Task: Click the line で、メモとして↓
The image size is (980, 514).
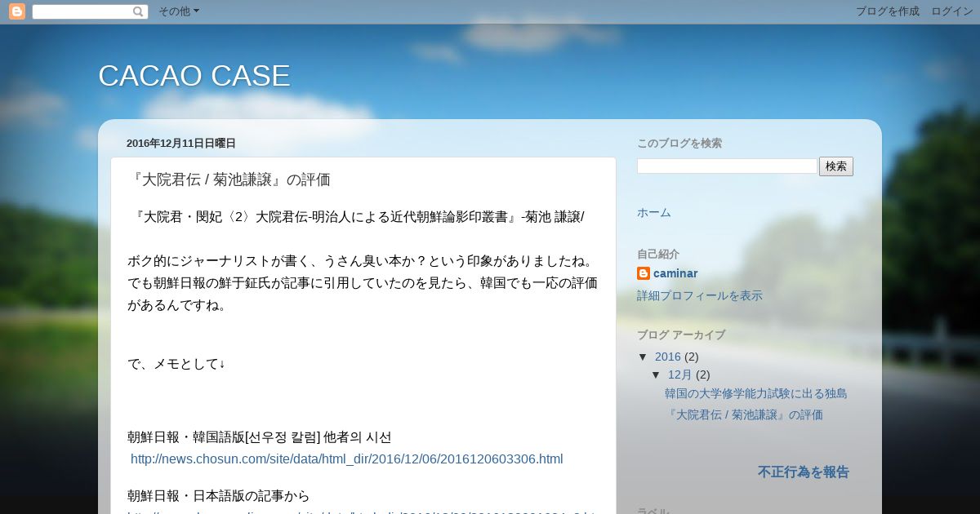Action: [176, 364]
